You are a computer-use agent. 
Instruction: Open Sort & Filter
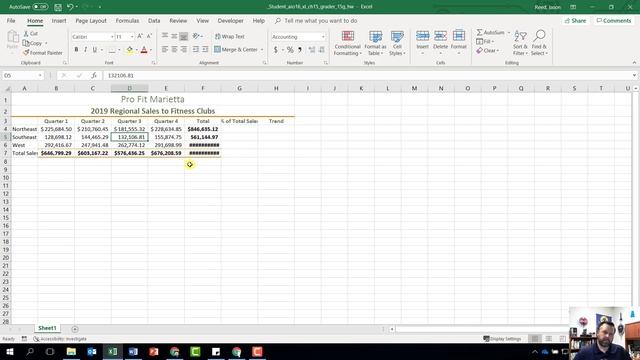tap(520, 43)
